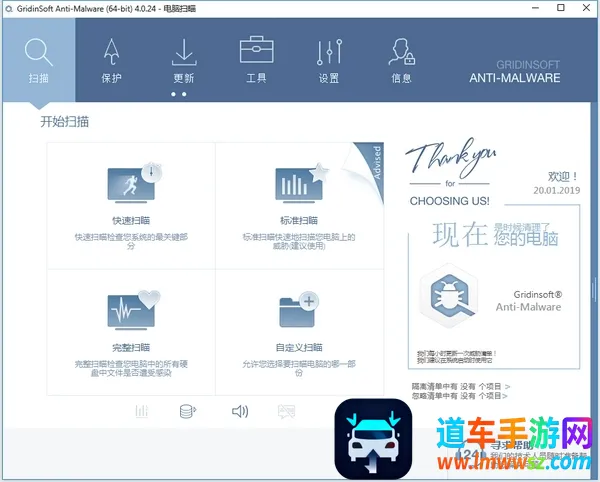Image resolution: width=600 pixels, height=482 pixels.
Task: Click the GRIDINSOFT ANTI-MALWARE brand header
Action: [520, 69]
